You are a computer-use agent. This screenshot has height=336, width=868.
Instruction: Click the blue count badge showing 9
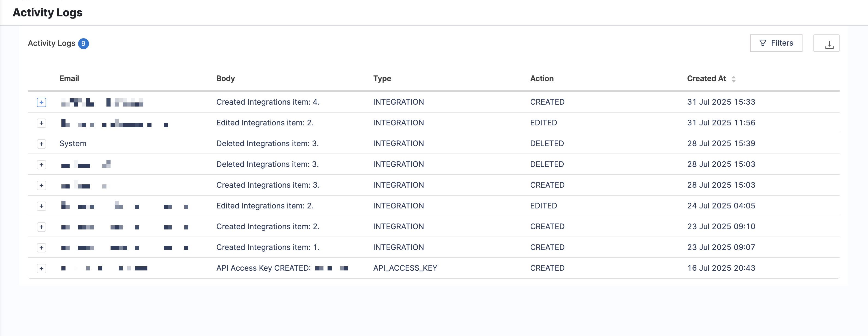(x=83, y=43)
